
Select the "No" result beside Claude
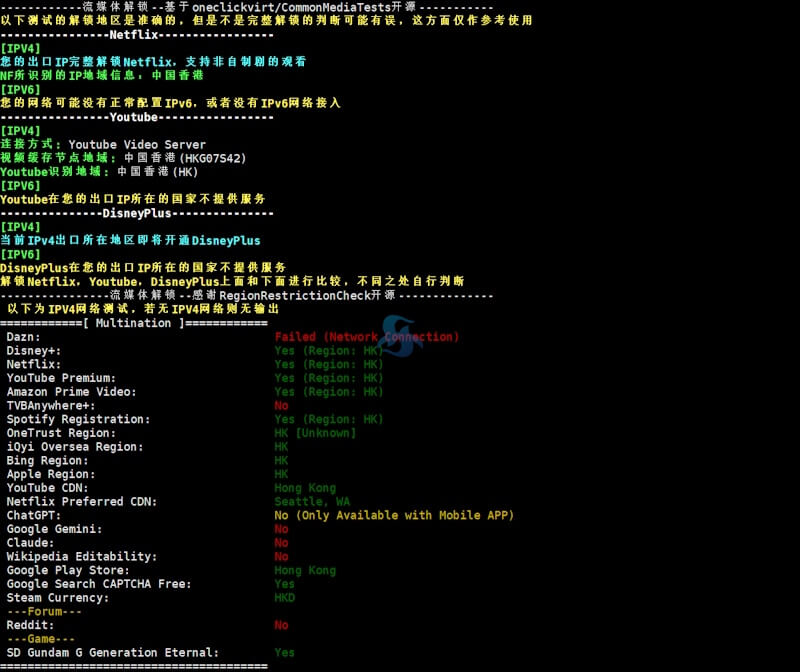click(281, 543)
